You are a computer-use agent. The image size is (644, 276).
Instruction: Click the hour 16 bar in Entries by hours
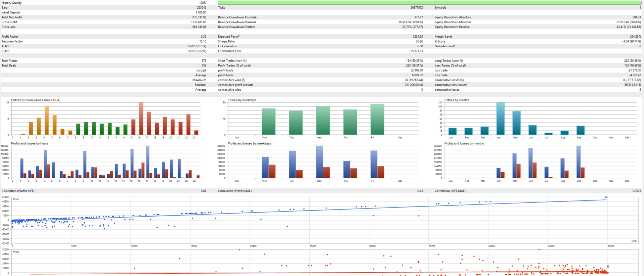141,119
